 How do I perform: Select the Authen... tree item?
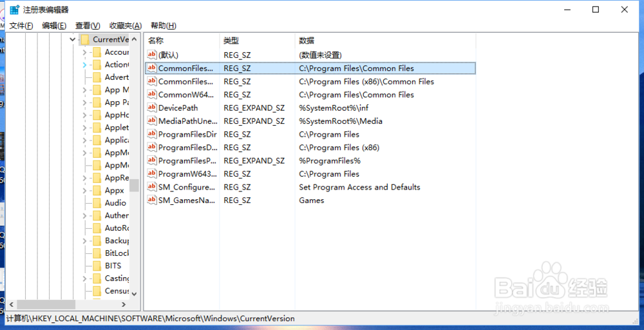tap(117, 215)
